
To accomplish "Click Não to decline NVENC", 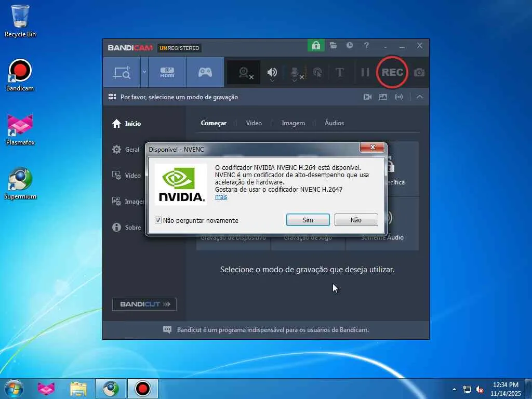I will coord(356,220).
